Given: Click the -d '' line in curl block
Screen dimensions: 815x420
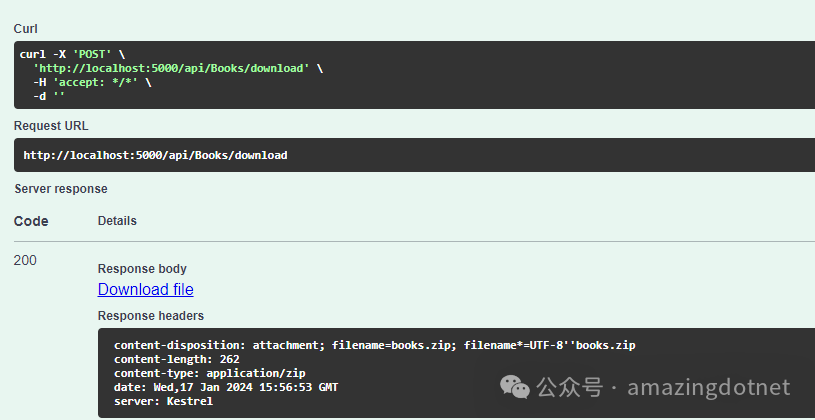Looking at the screenshot, I should click(49, 96).
